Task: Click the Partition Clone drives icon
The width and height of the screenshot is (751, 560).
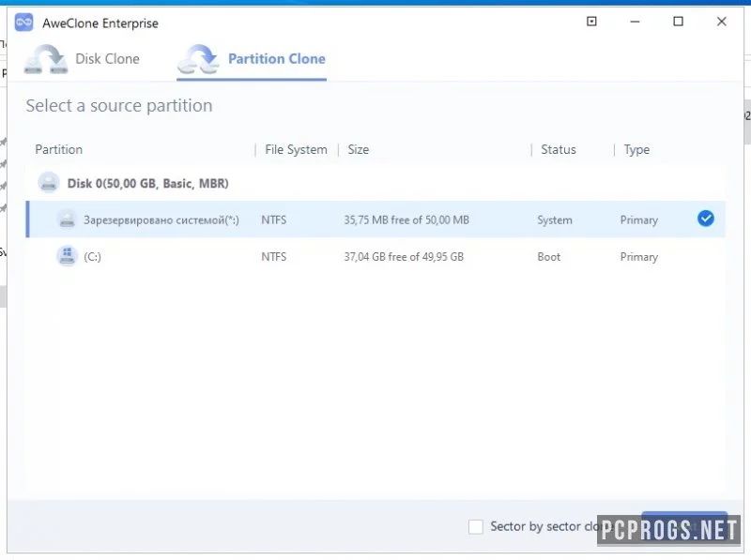Action: pos(198,59)
